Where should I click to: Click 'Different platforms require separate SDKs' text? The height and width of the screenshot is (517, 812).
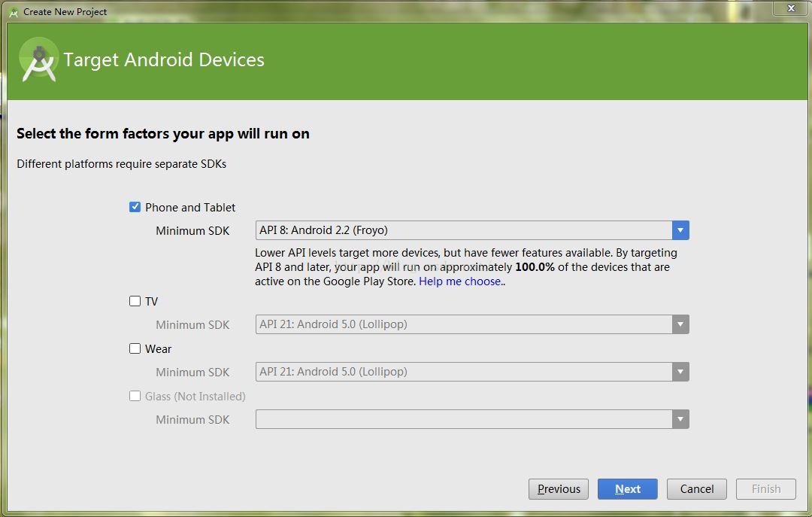pyautogui.click(x=122, y=164)
